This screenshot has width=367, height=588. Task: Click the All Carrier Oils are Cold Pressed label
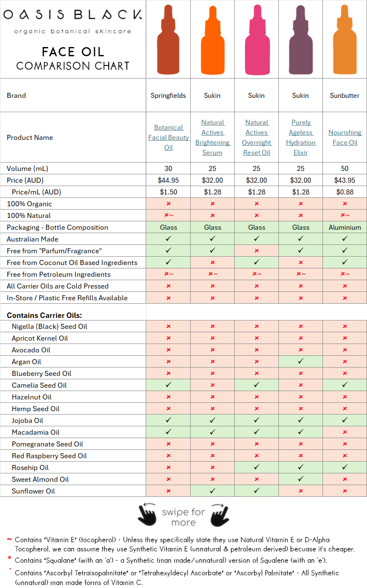[58, 286]
